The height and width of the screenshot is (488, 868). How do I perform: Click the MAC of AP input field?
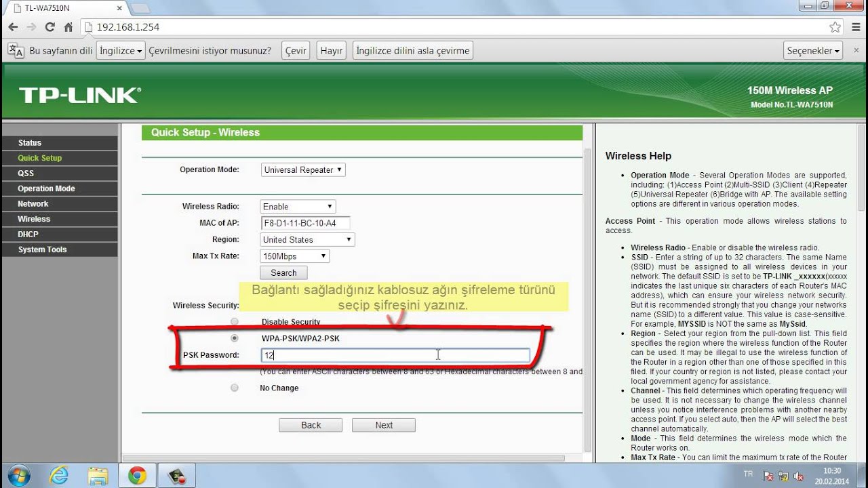pyautogui.click(x=305, y=223)
